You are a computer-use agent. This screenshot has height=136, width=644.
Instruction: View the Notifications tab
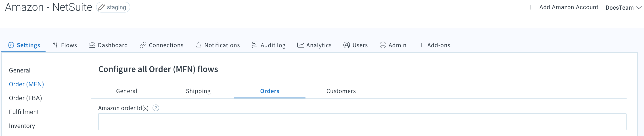click(217, 45)
